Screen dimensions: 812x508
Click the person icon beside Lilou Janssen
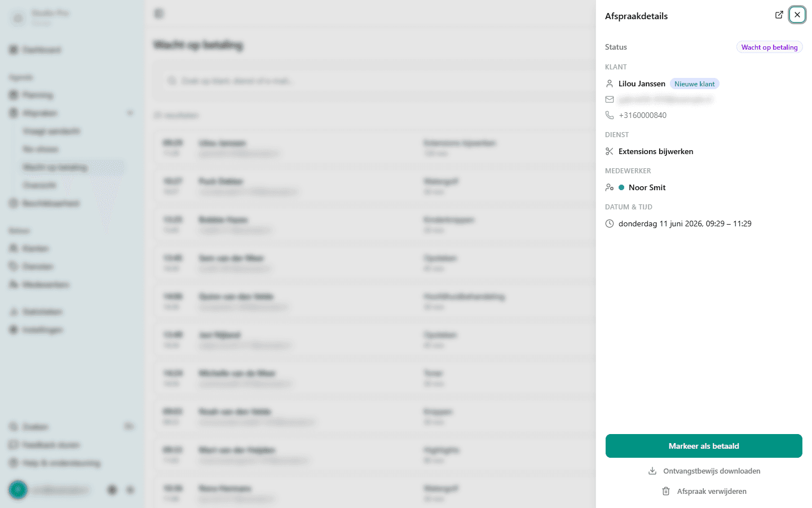(610, 84)
